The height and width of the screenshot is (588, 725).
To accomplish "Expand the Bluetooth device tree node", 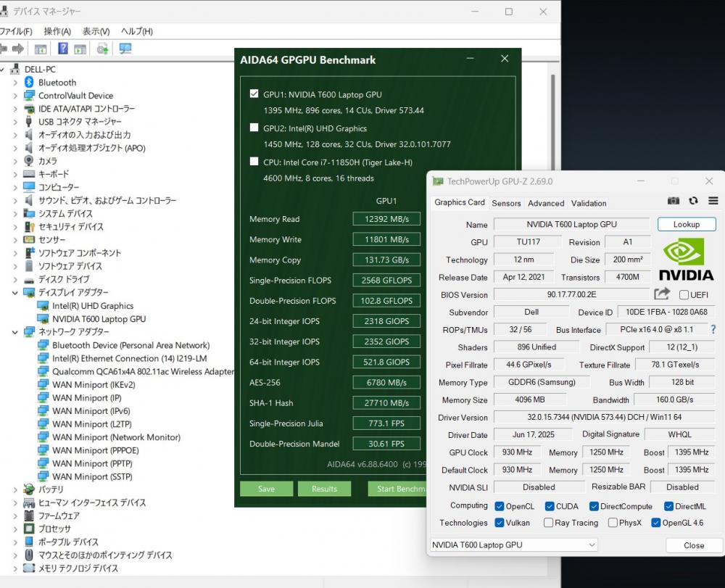I will [x=14, y=83].
